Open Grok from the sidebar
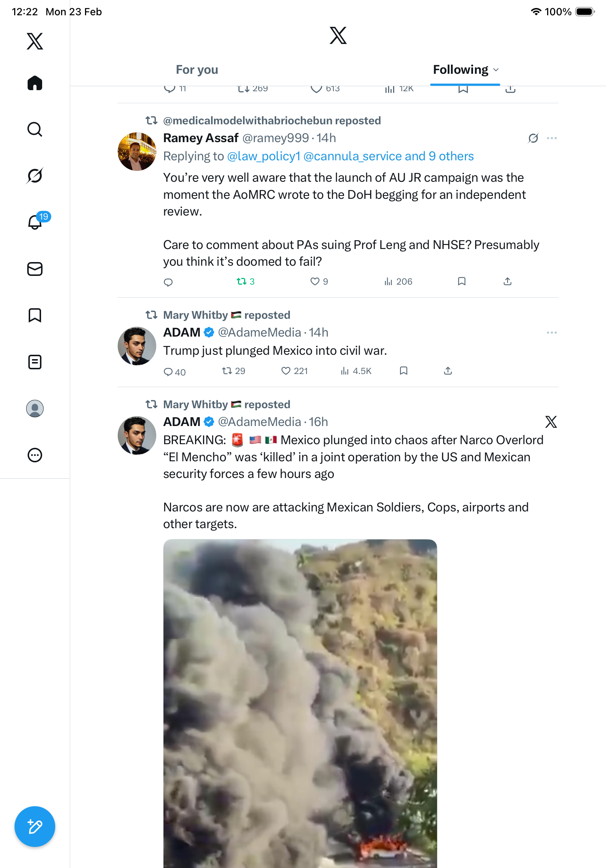Screen dimensions: 606x868 point(35,176)
